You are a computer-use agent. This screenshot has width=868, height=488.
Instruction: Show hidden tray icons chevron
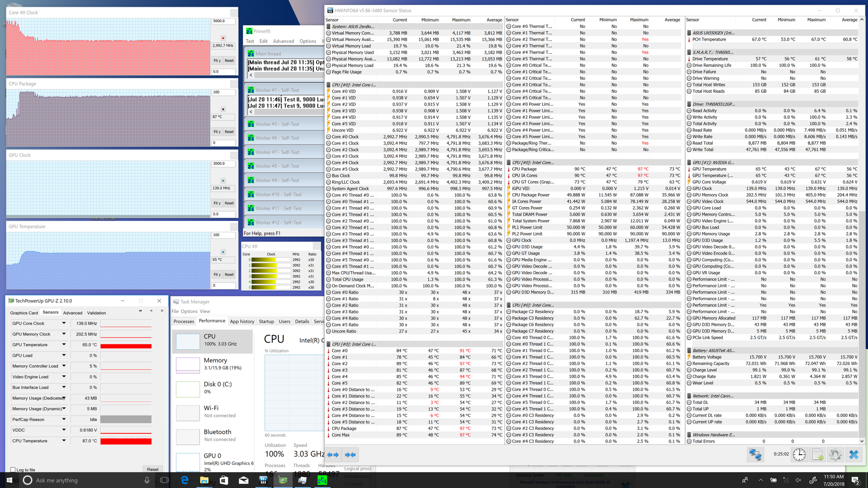tap(760, 480)
